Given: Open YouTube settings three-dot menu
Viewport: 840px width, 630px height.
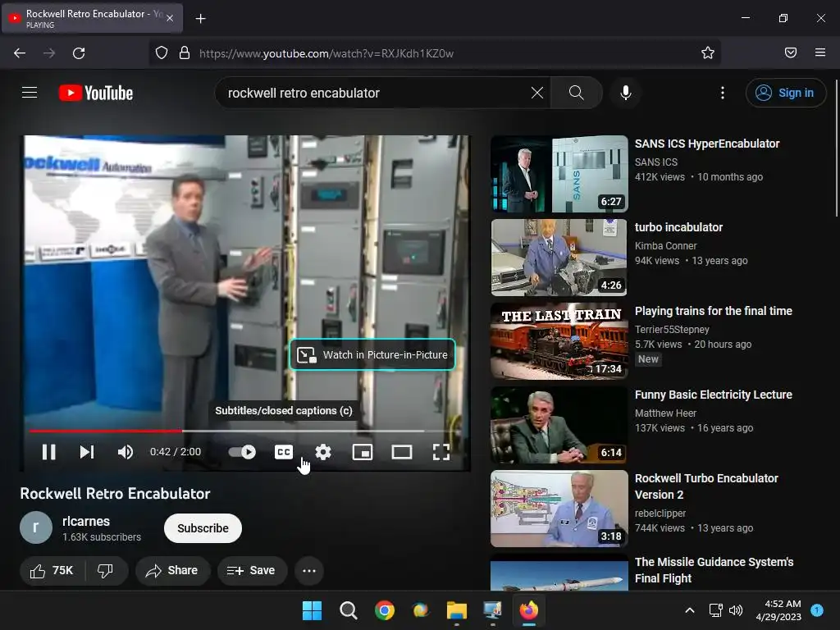Looking at the screenshot, I should coord(722,93).
